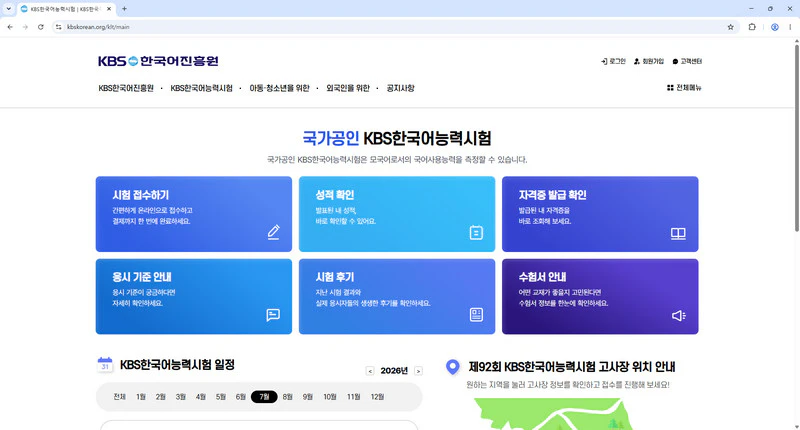
Task: Click the megaphone icon on 수험서 안내 card
Action: coord(679,316)
